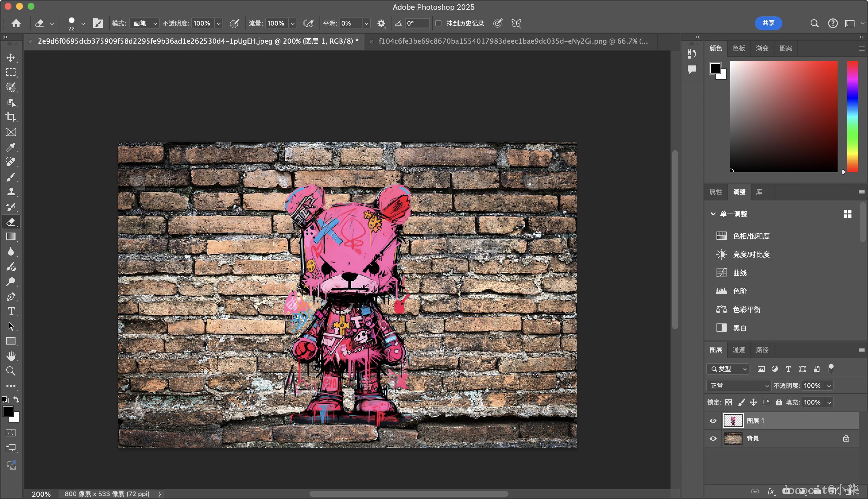This screenshot has width=868, height=499.
Task: Select the Hand tool
Action: 11,356
